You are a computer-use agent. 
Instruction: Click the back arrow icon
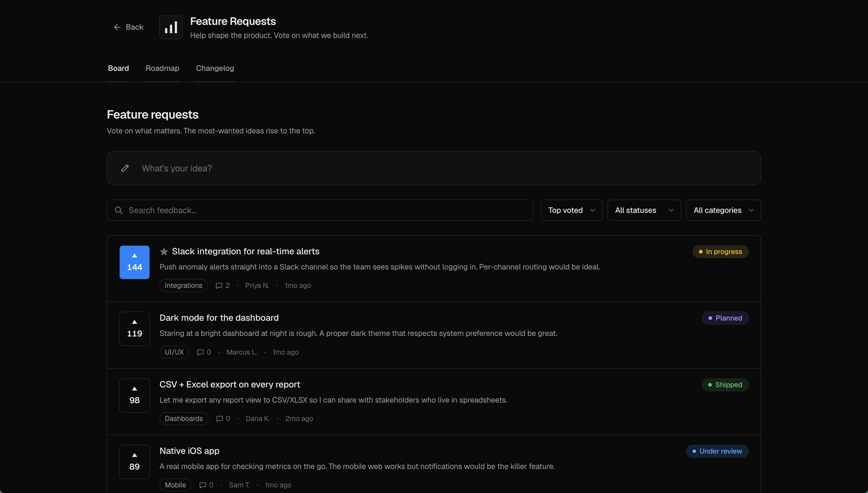(x=117, y=27)
